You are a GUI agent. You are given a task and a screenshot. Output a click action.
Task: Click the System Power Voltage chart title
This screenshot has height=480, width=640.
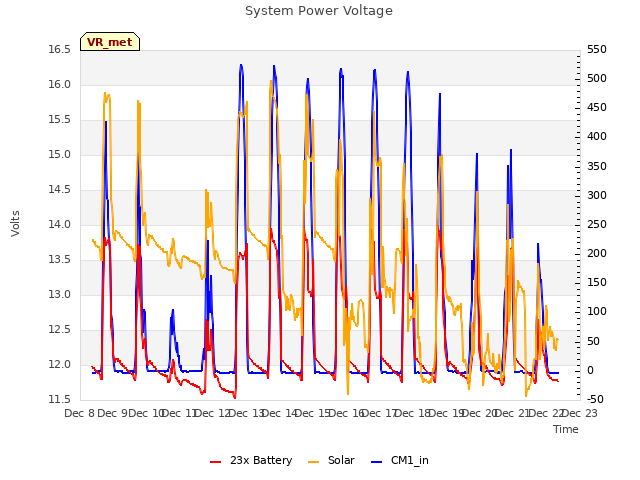pos(319,11)
